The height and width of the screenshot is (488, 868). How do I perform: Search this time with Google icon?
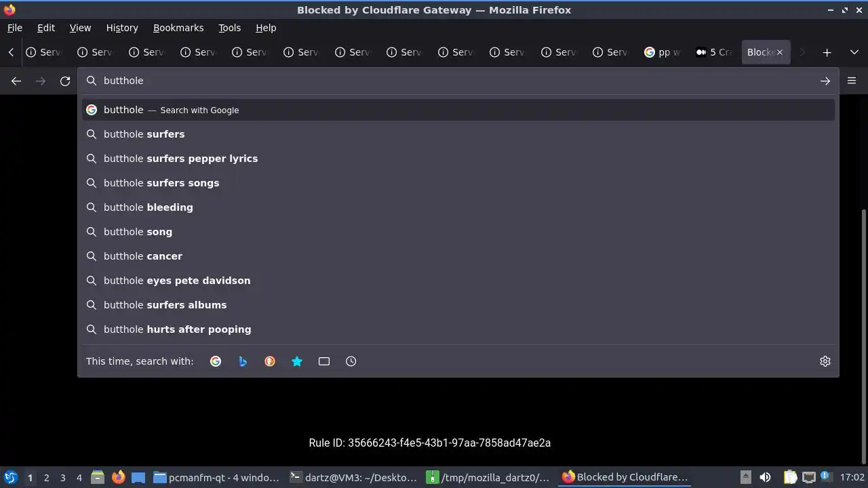click(x=216, y=361)
